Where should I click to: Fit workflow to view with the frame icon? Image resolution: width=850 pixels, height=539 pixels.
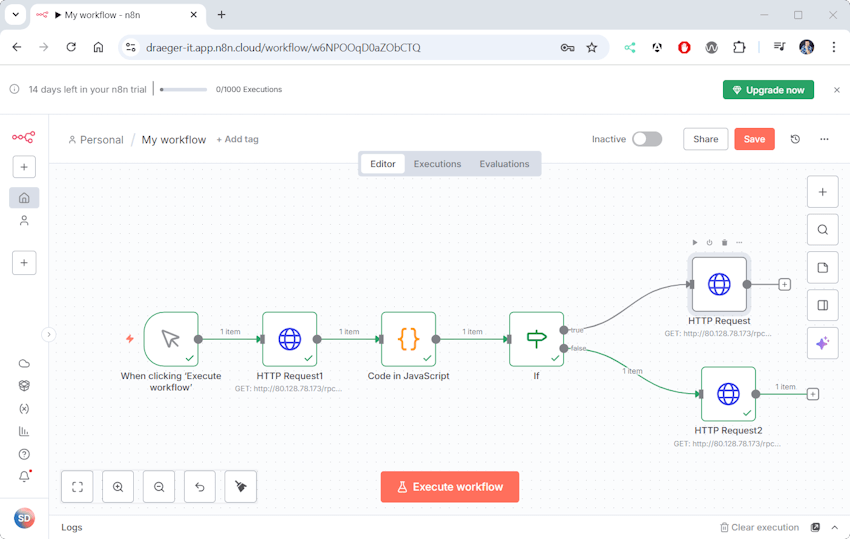point(77,487)
